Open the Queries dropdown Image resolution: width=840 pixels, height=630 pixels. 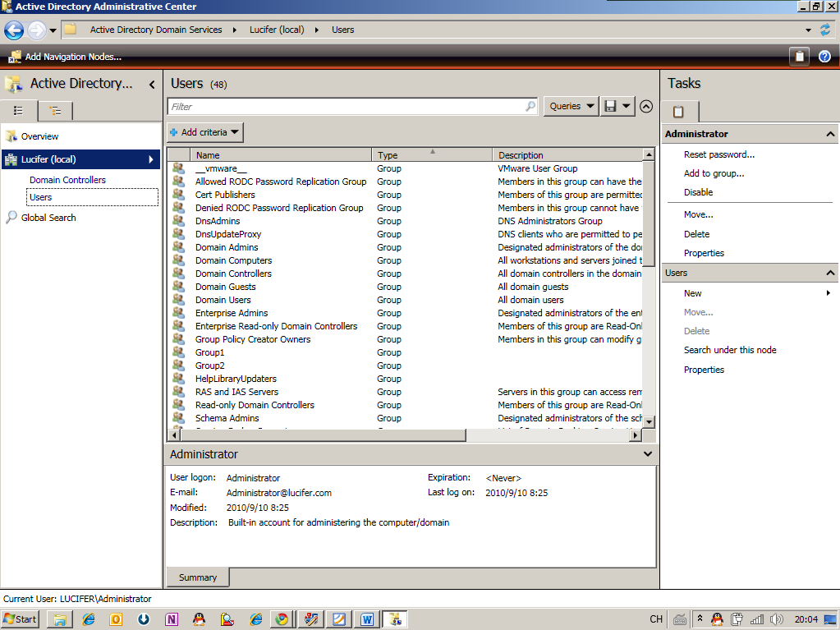pyautogui.click(x=571, y=106)
